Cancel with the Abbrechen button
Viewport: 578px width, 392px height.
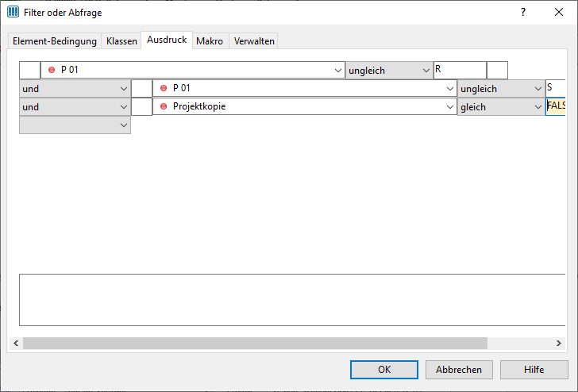[459, 370]
